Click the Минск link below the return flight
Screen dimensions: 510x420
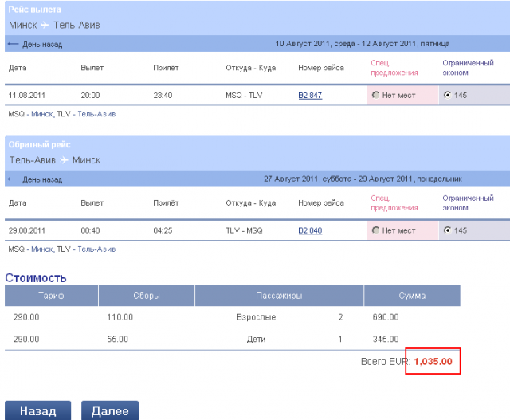(42, 249)
